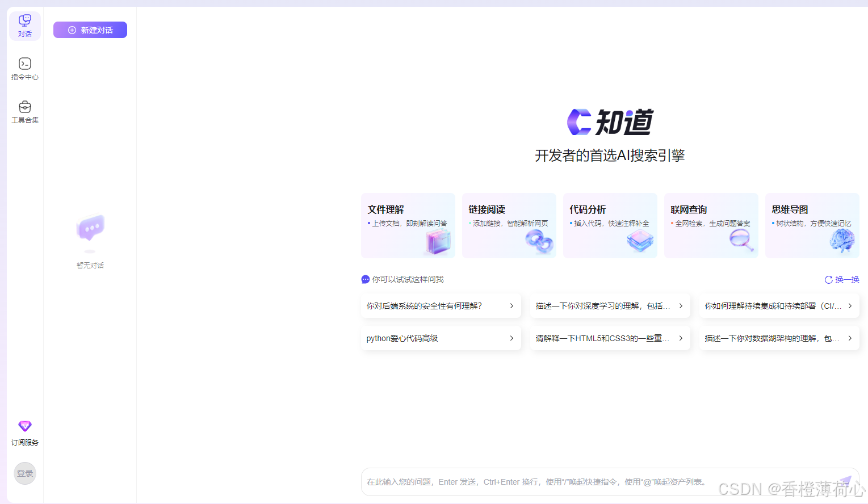Ask 请解释一下HTML5和CSS3 suggestion
This screenshot has width=868, height=504.
(x=610, y=338)
